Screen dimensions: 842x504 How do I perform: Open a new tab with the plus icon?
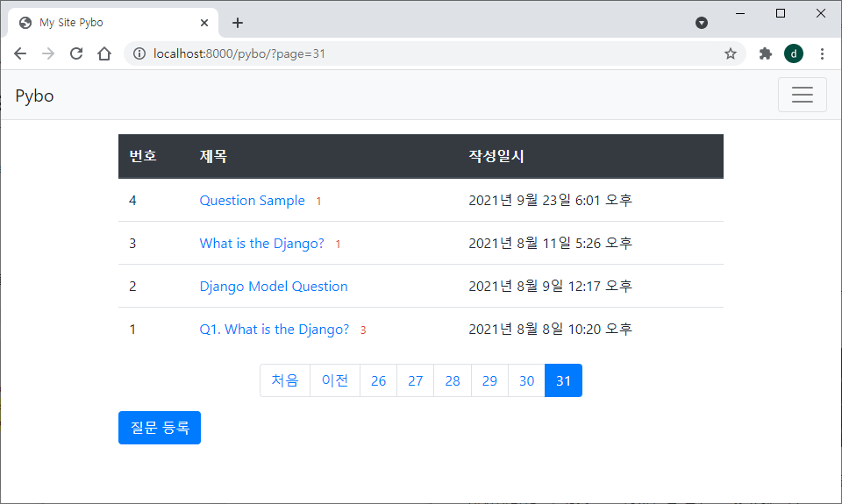coord(238,23)
